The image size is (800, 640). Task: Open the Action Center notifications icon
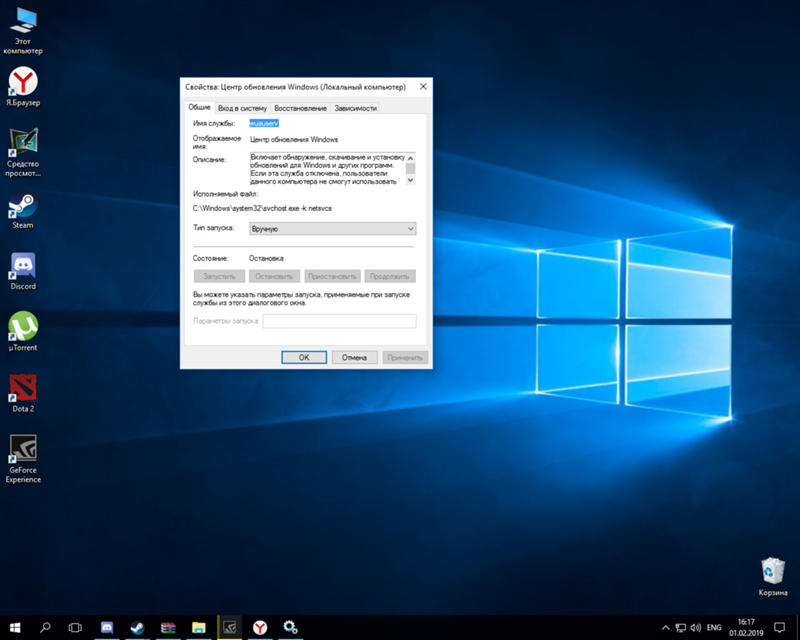point(779,628)
